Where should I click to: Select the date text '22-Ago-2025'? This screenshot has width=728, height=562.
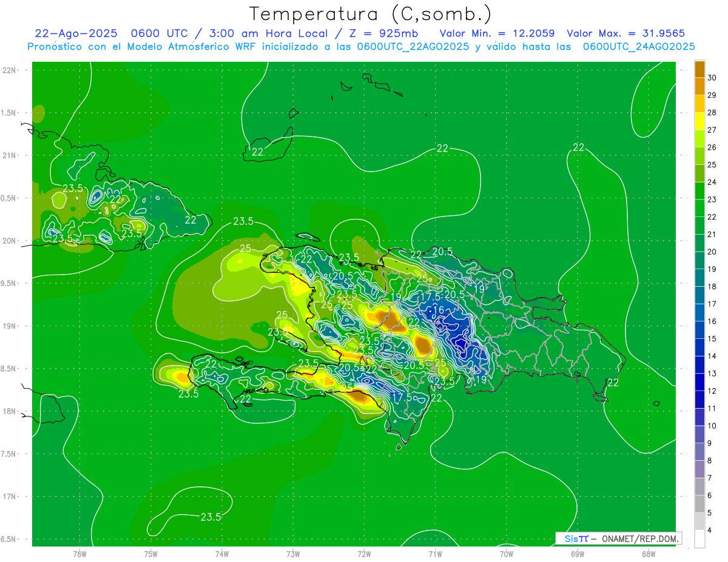76,34
